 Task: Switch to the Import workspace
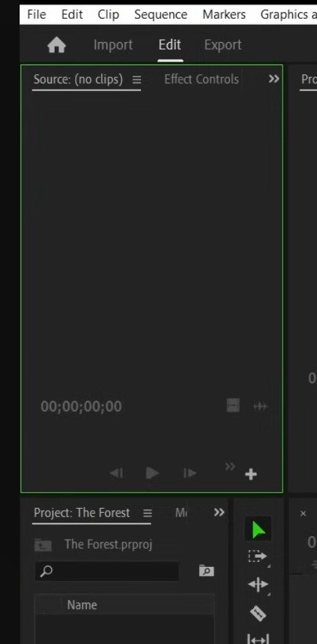click(113, 45)
